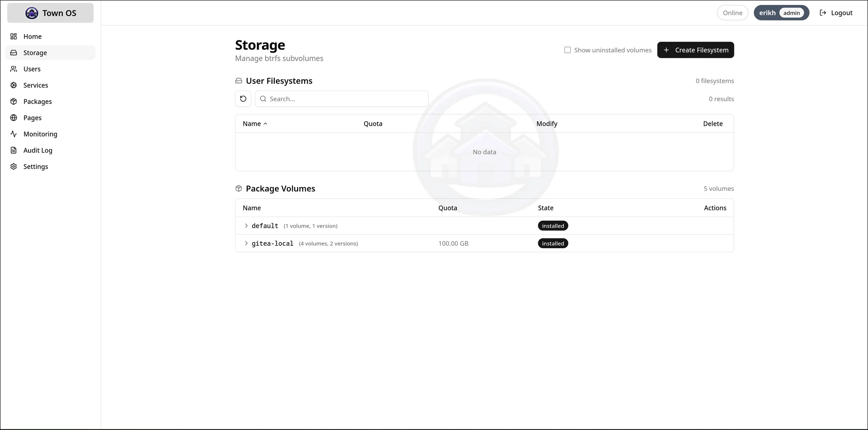
Task: Refresh the User Filesystems list
Action: 243,99
